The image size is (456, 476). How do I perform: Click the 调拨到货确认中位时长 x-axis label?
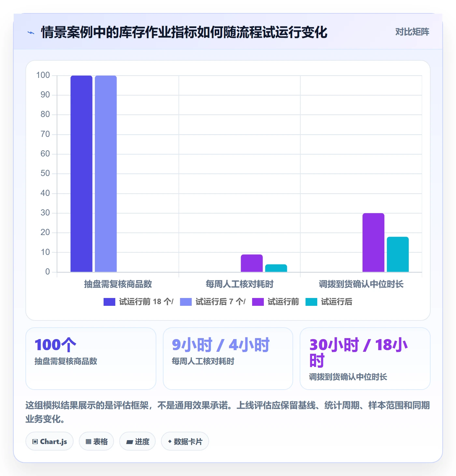click(x=361, y=284)
